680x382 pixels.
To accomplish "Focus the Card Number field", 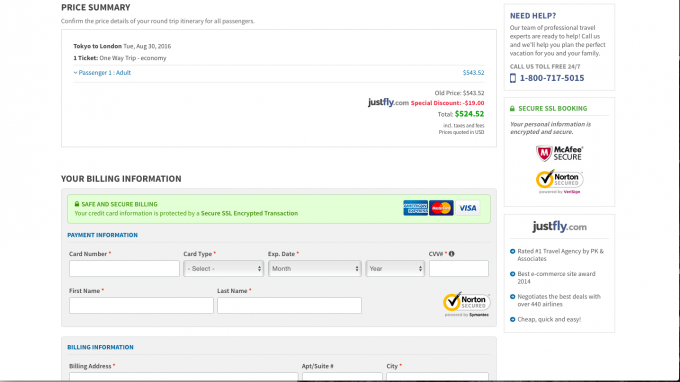I will point(124,269).
